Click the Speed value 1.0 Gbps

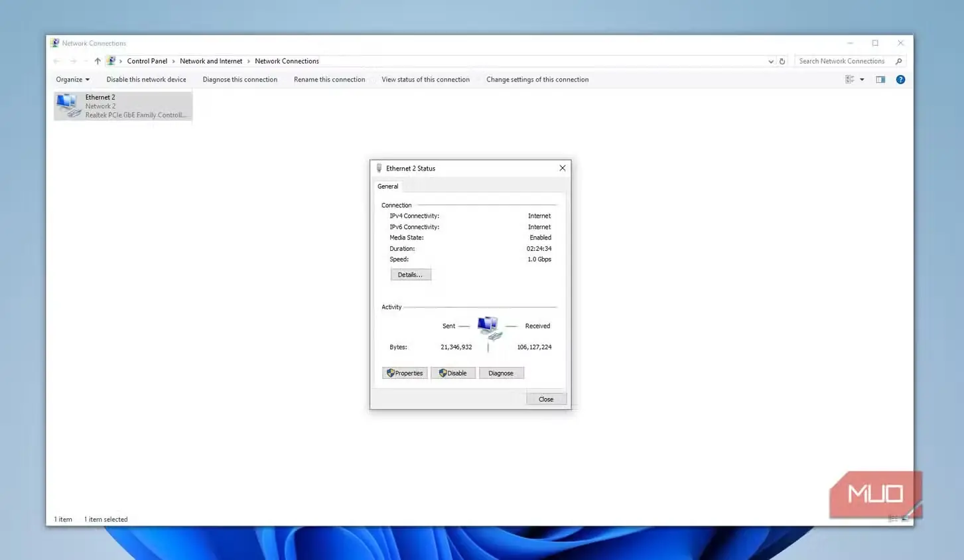pos(539,259)
